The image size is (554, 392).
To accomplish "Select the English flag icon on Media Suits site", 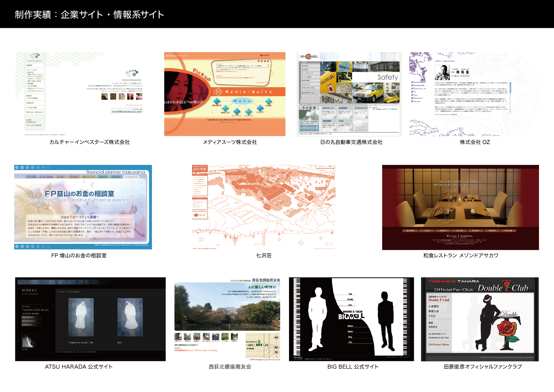I will tap(261, 55).
